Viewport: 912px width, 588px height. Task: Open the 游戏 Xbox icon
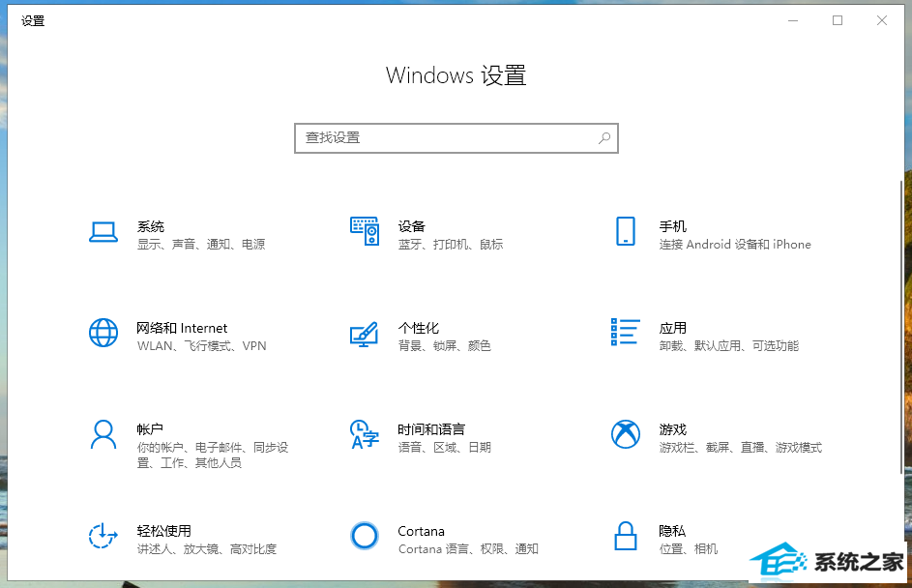pyautogui.click(x=626, y=434)
